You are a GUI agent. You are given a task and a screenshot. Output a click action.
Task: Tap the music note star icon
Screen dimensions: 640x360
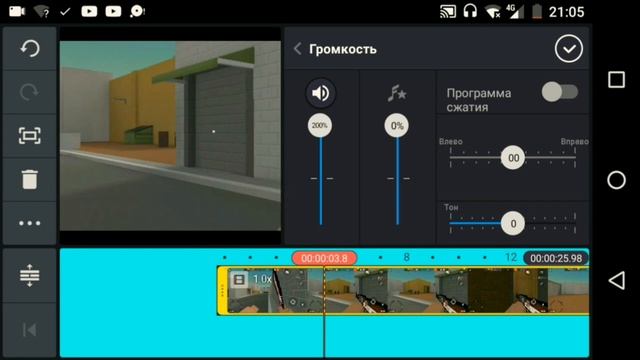tap(397, 93)
